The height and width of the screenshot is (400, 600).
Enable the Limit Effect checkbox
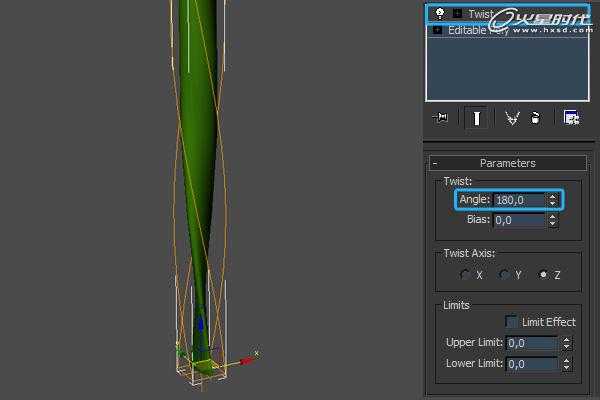(x=511, y=322)
